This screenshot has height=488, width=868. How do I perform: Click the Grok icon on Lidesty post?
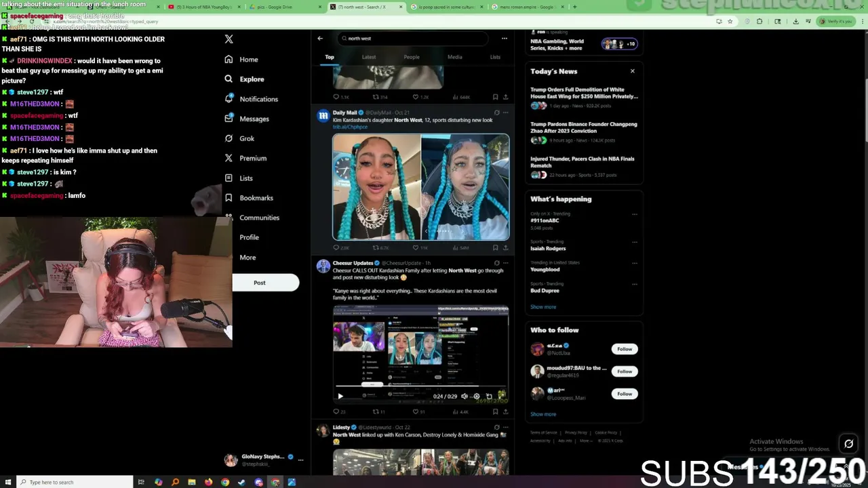496,428
